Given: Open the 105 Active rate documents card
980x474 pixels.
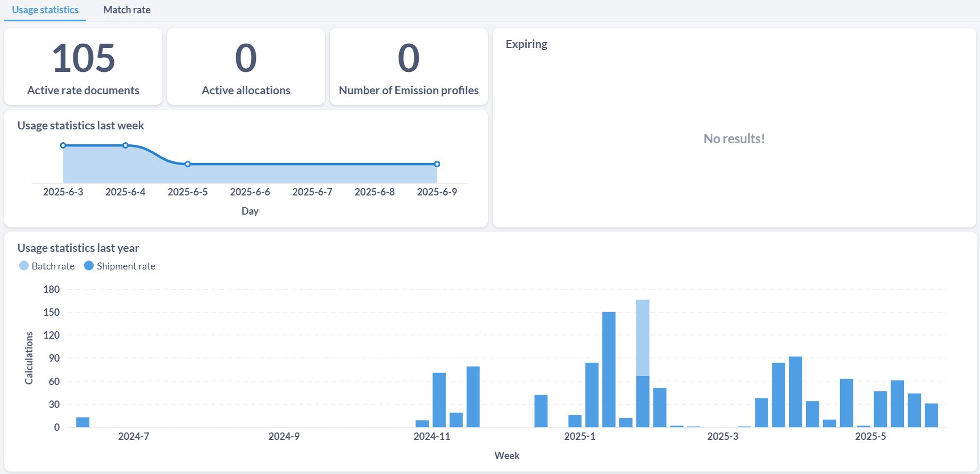Looking at the screenshot, I should [x=83, y=67].
